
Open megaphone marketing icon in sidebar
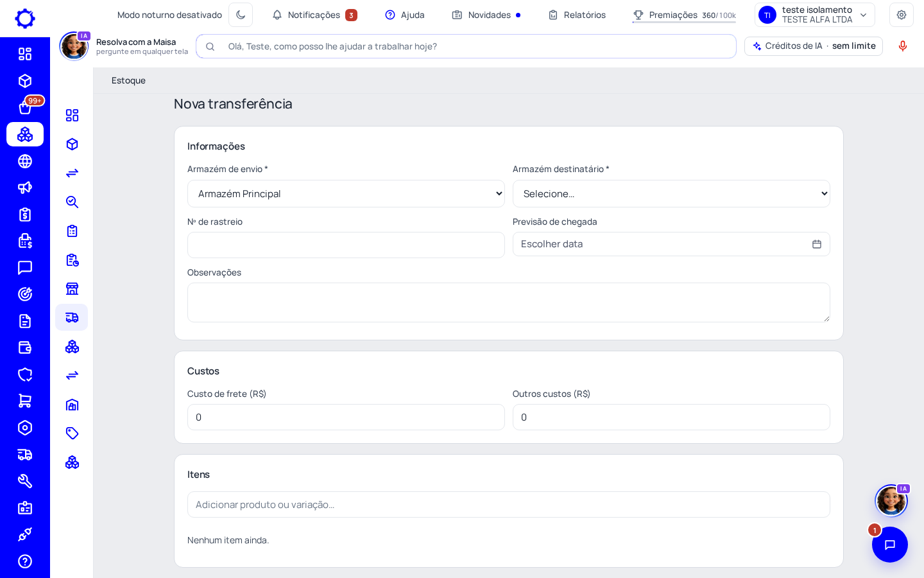[x=25, y=188]
